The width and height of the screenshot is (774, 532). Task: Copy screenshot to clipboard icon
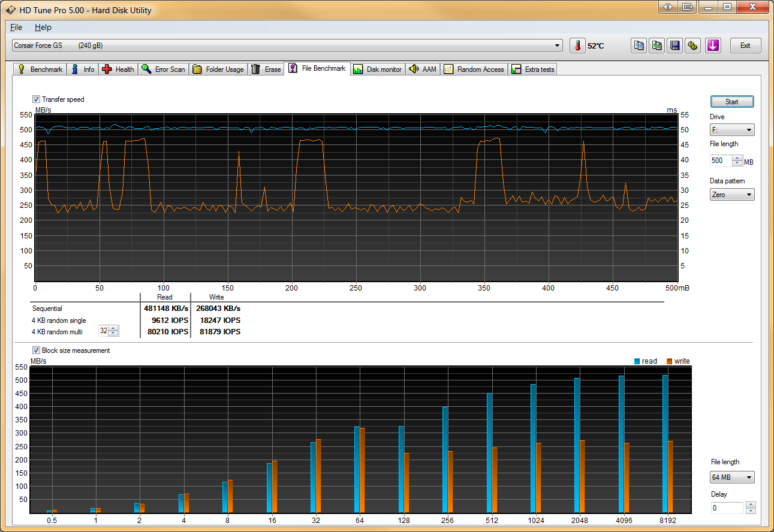(x=657, y=46)
